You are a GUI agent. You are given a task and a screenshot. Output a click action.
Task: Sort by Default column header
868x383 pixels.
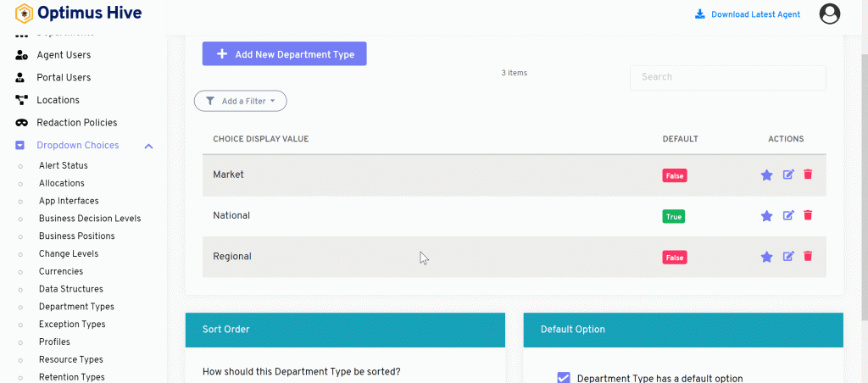[681, 139]
